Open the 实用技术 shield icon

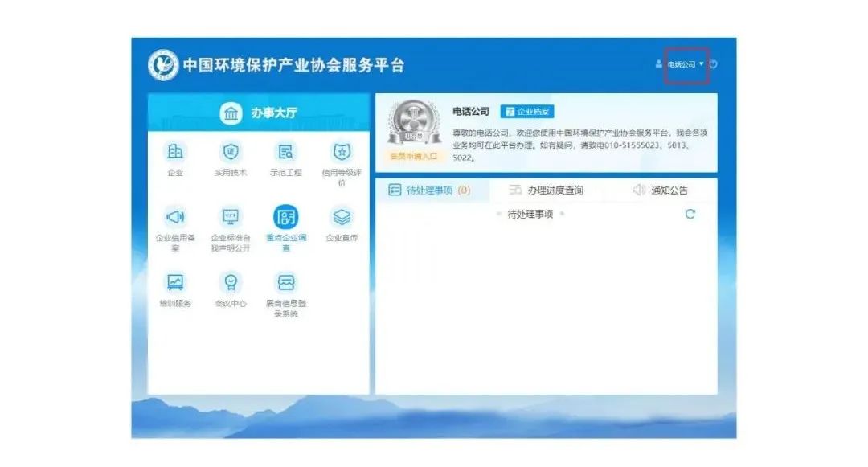(231, 152)
